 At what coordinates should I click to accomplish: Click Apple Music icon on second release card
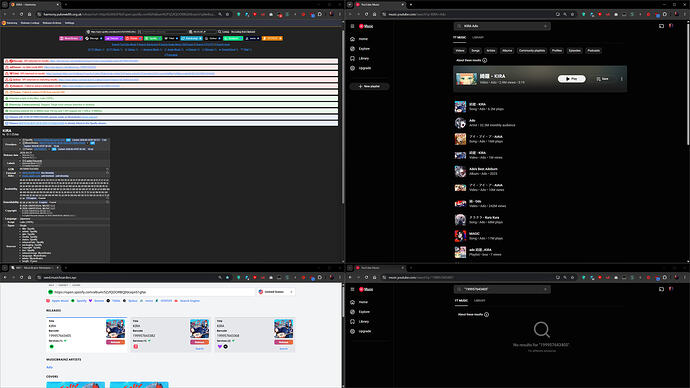pyautogui.click(x=136, y=347)
